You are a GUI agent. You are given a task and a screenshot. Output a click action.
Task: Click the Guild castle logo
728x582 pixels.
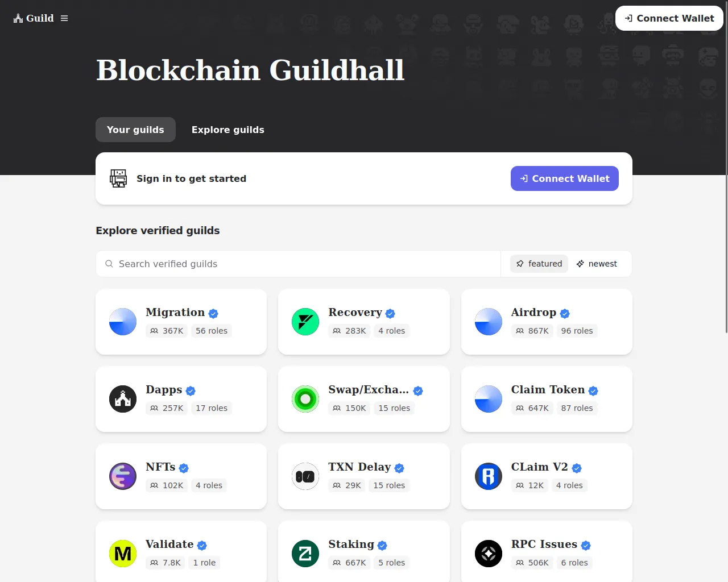(x=18, y=18)
